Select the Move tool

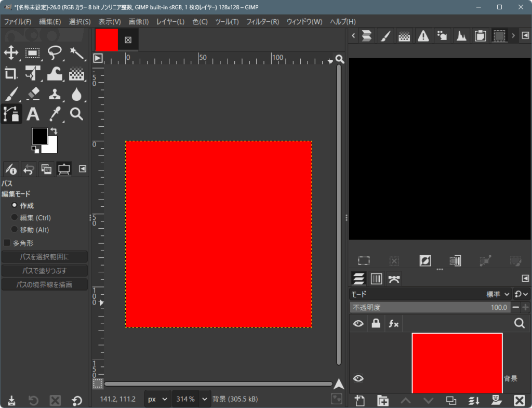tap(10, 53)
